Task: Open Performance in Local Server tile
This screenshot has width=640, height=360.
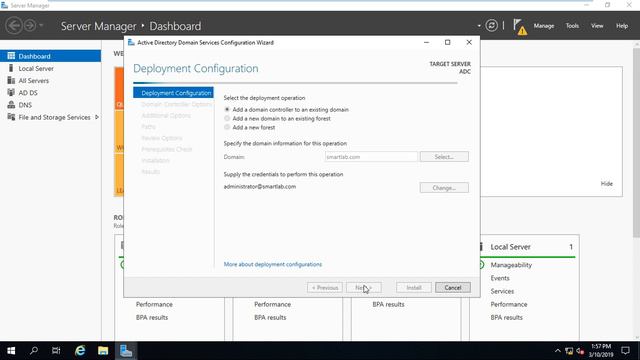Action: pos(509,304)
